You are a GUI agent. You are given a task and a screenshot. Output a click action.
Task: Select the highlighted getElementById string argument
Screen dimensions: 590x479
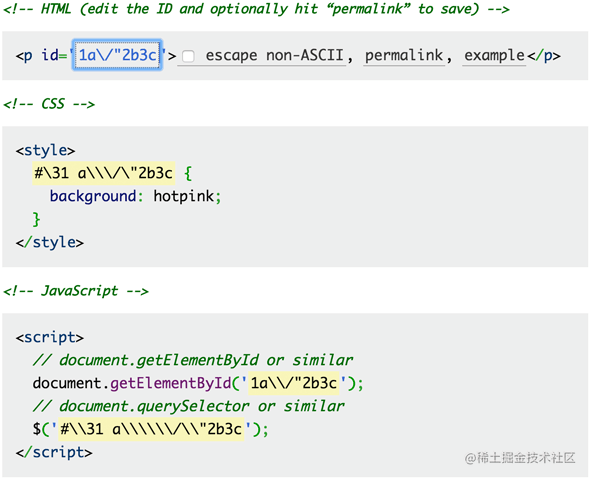click(x=293, y=383)
